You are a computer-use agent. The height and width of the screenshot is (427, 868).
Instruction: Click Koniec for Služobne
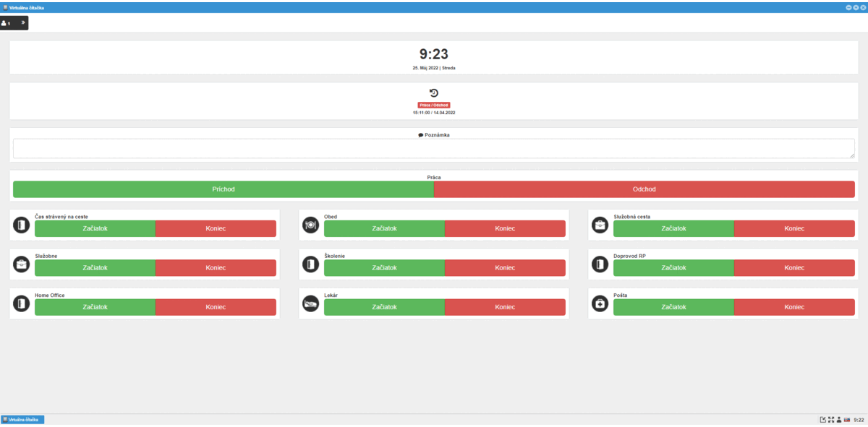click(216, 267)
